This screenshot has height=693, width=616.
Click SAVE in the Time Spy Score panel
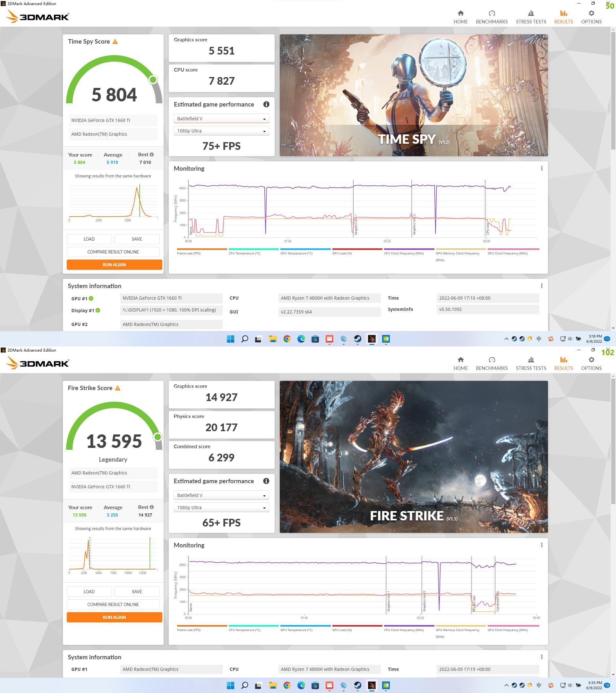click(137, 239)
